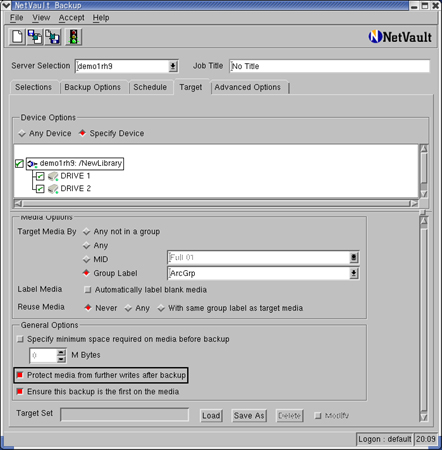Open the View menu
This screenshot has width=442, height=450.
pos(41,18)
